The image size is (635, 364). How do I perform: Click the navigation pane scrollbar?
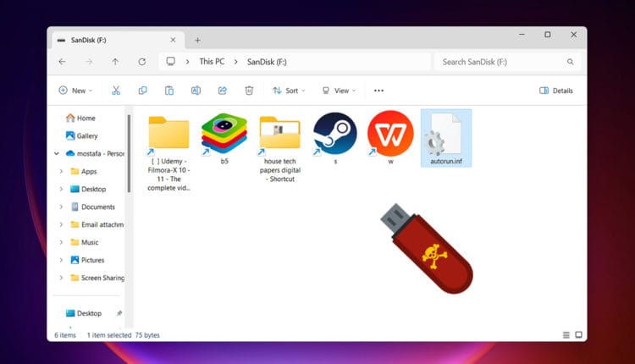point(130,154)
